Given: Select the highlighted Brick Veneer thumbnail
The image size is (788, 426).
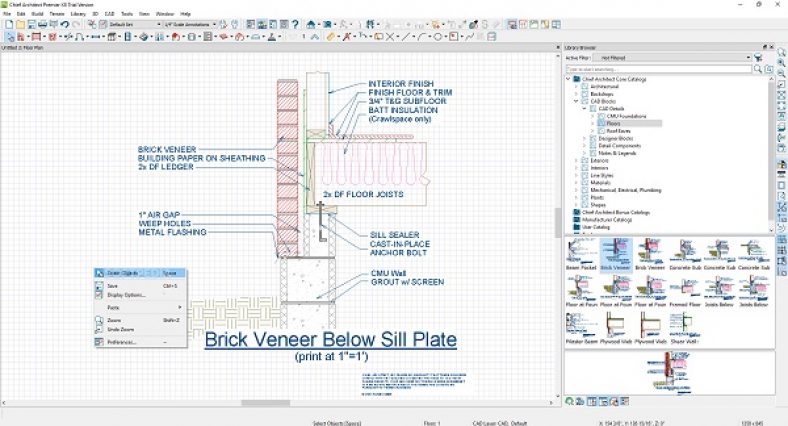Looking at the screenshot, I should click(x=616, y=255).
